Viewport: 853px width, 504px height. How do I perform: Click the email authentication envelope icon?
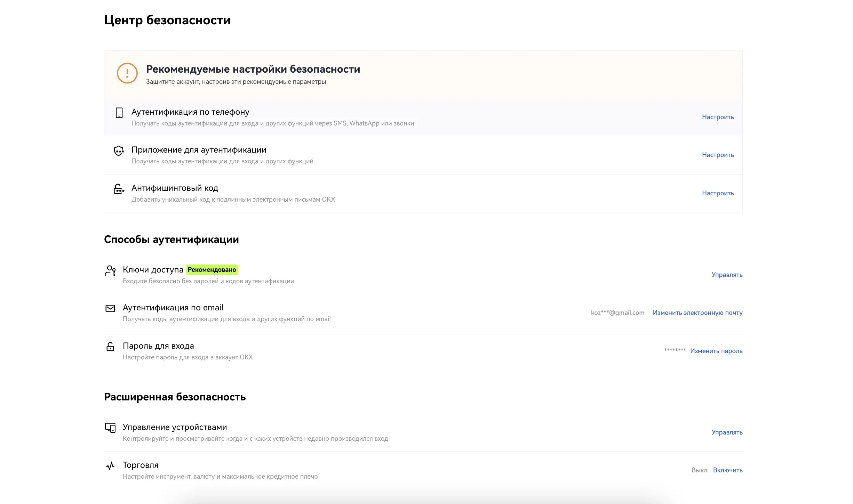(110, 308)
